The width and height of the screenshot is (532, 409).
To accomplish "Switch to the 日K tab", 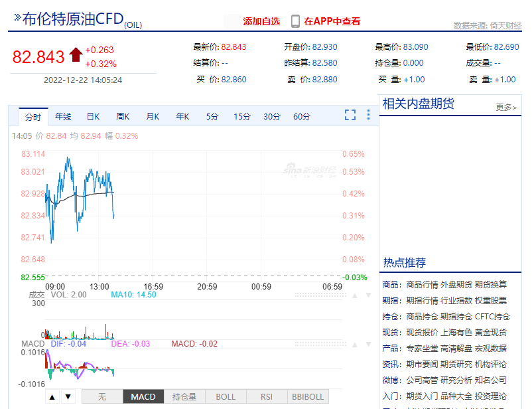I will pyautogui.click(x=92, y=116).
